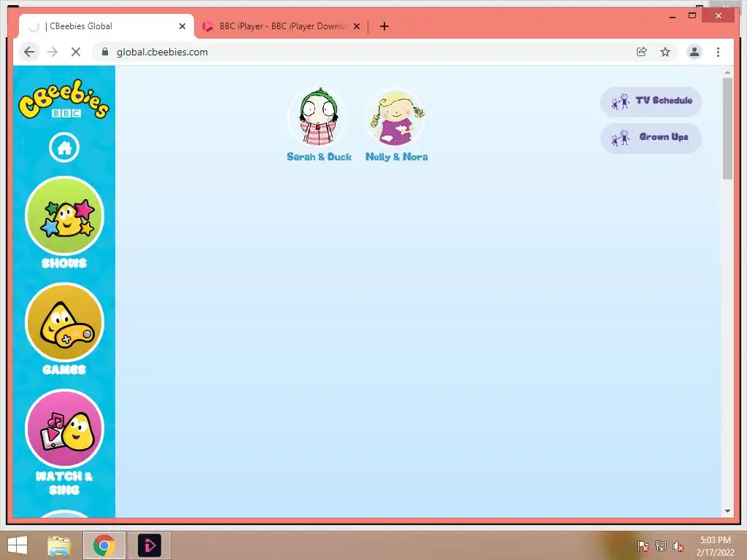Close the BBC iPlayer tab
The width and height of the screenshot is (747, 560).
(x=356, y=26)
